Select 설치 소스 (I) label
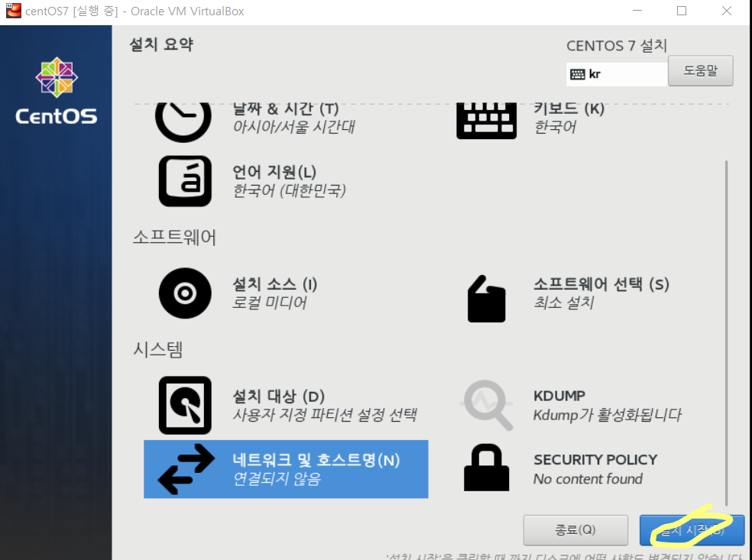752x560 pixels. (275, 284)
